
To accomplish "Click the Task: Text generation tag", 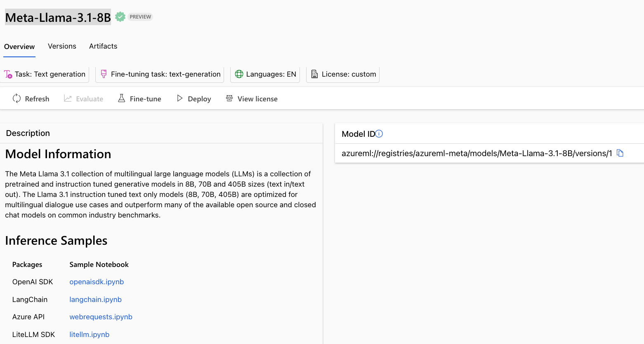I will coord(45,74).
